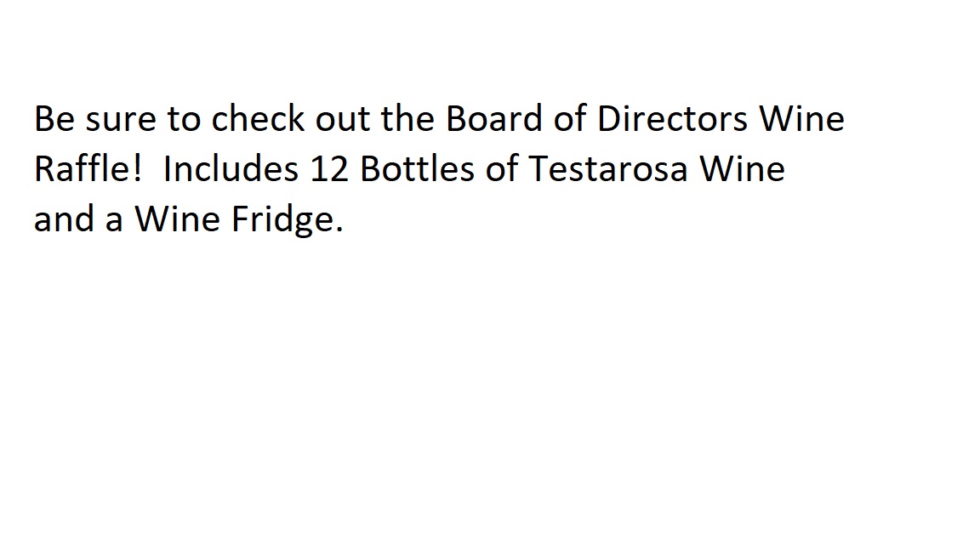Click "Wine" before the word Fridge
980x551 pixels.
pyautogui.click(x=178, y=219)
